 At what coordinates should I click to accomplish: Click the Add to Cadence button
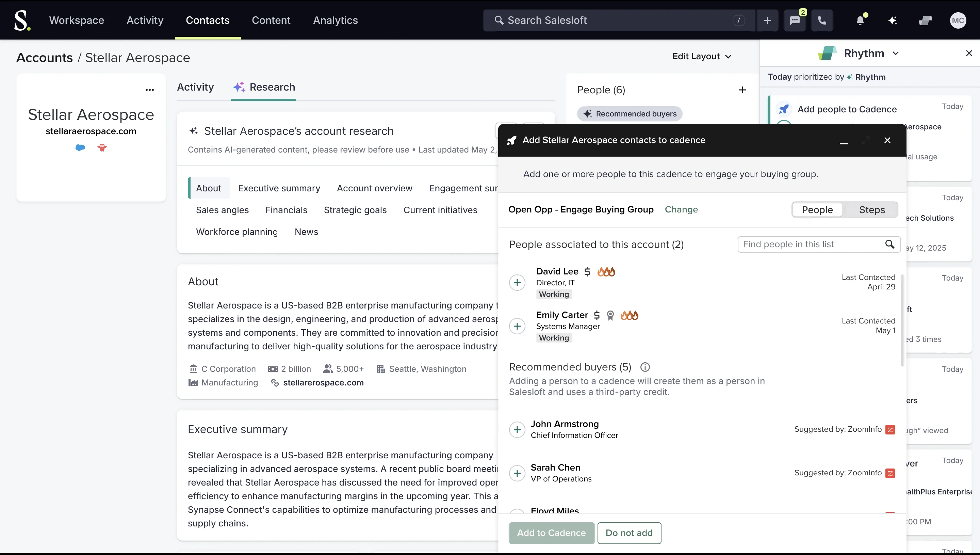[x=552, y=533]
